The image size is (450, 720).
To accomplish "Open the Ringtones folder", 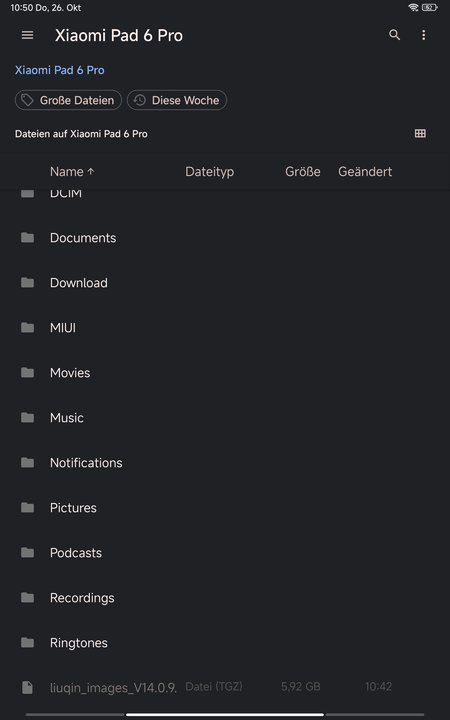I will (225, 642).
